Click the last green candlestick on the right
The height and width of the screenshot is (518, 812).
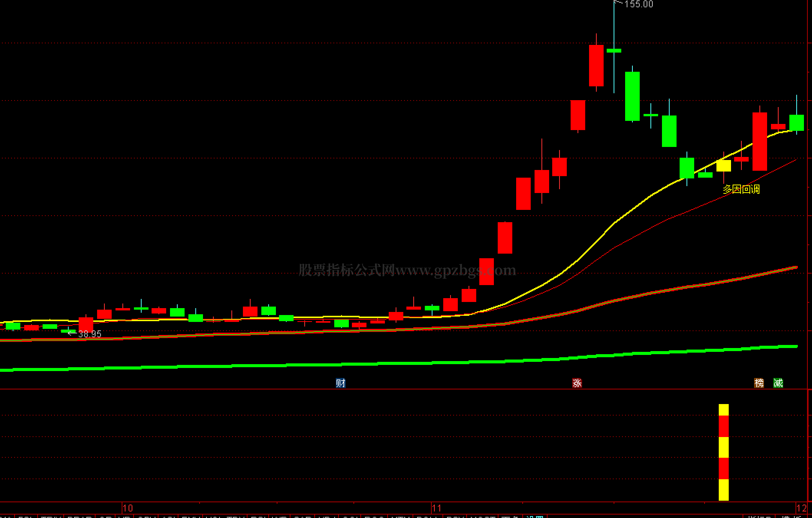pyautogui.click(x=796, y=123)
